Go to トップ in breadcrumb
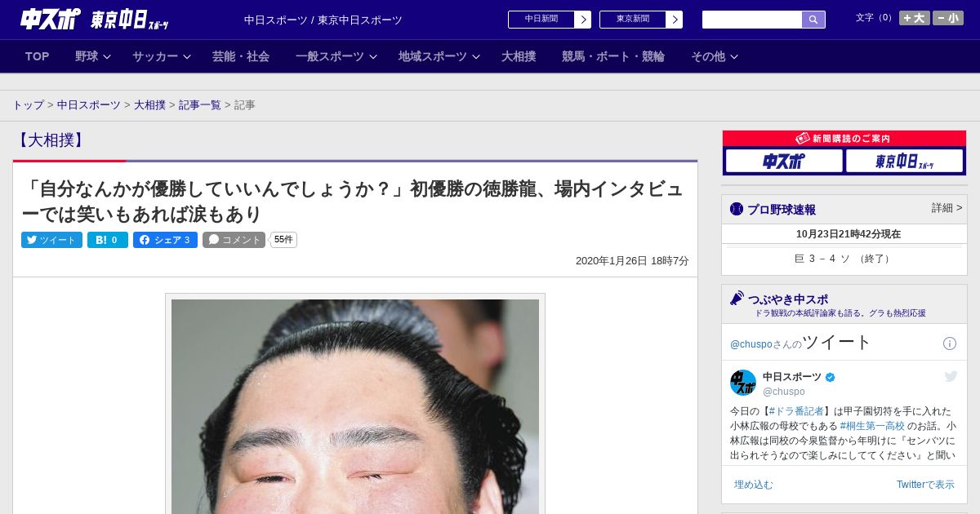 point(28,105)
